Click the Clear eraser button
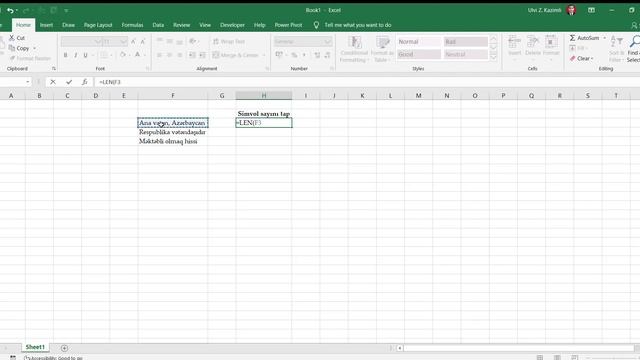Image resolution: width=640 pixels, height=360 pixels. click(581, 58)
